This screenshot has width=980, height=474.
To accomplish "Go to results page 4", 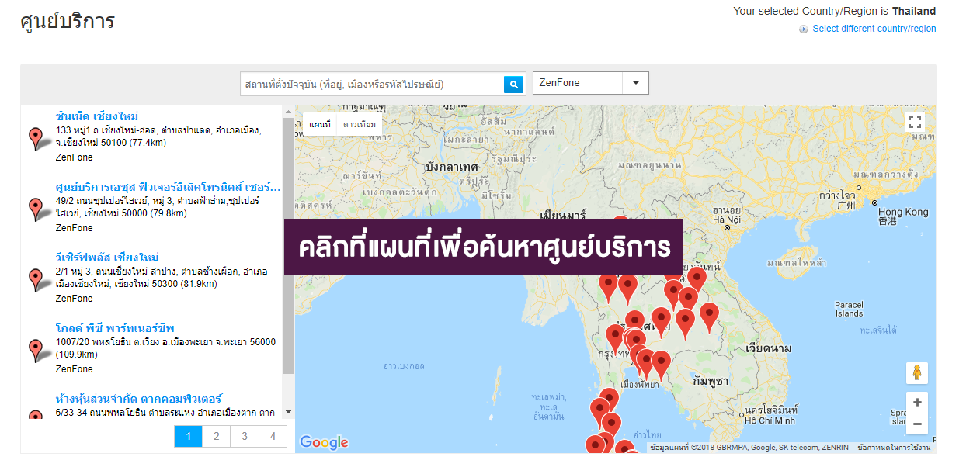I will point(273,437).
